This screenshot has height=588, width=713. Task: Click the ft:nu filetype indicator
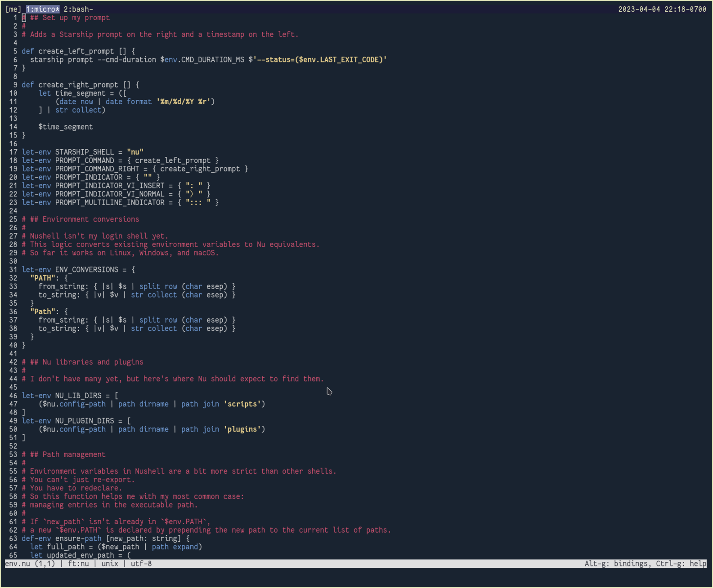[78, 564]
